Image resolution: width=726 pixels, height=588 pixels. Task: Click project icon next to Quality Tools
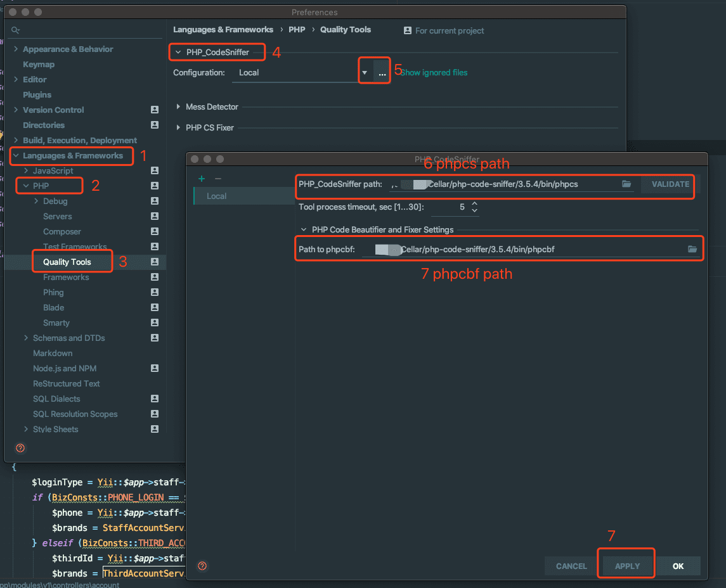(x=155, y=262)
